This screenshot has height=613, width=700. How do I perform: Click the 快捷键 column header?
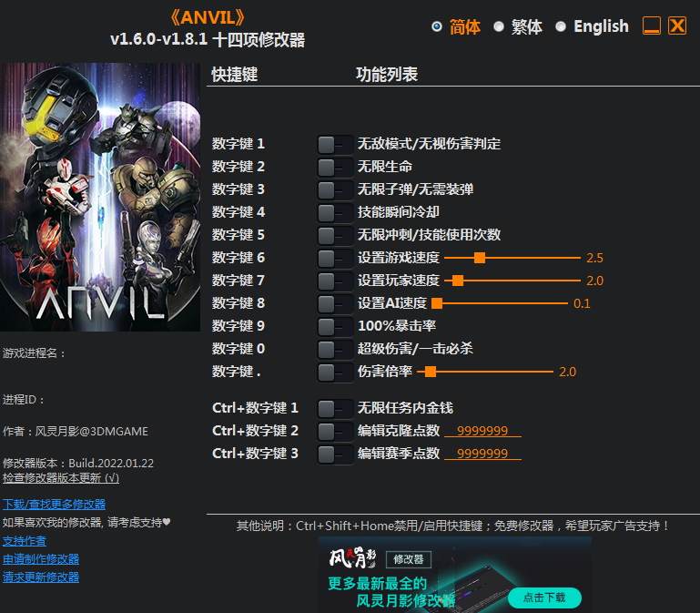pyautogui.click(x=234, y=75)
